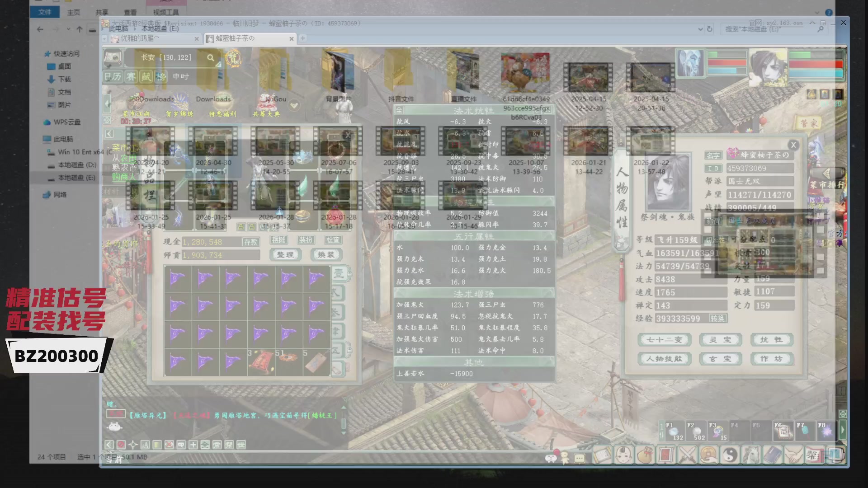This screenshot has height=488, width=868.
Task: Switch to the 蜂蜜柚子茶の window tab
Action: (x=235, y=38)
